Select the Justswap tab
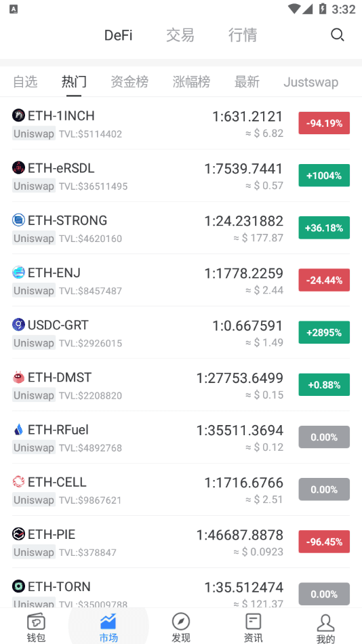Screen dimensions: 362x644 tap(311, 82)
